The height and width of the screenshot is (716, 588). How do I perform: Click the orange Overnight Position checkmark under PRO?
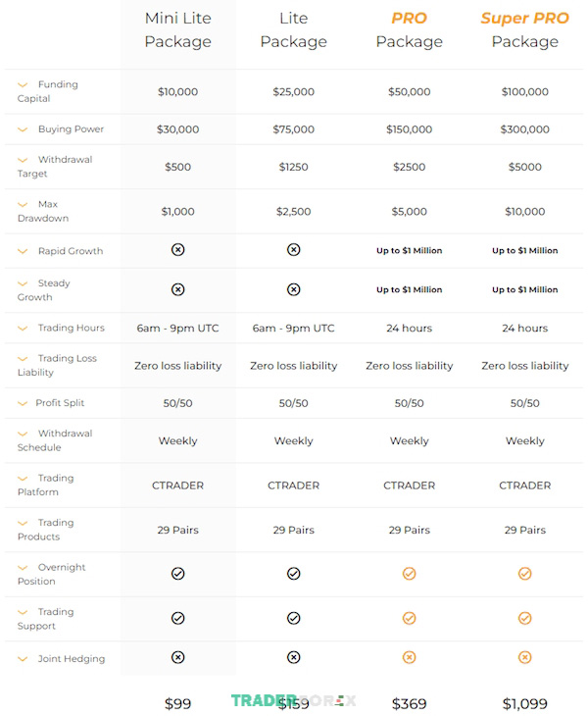point(410,574)
